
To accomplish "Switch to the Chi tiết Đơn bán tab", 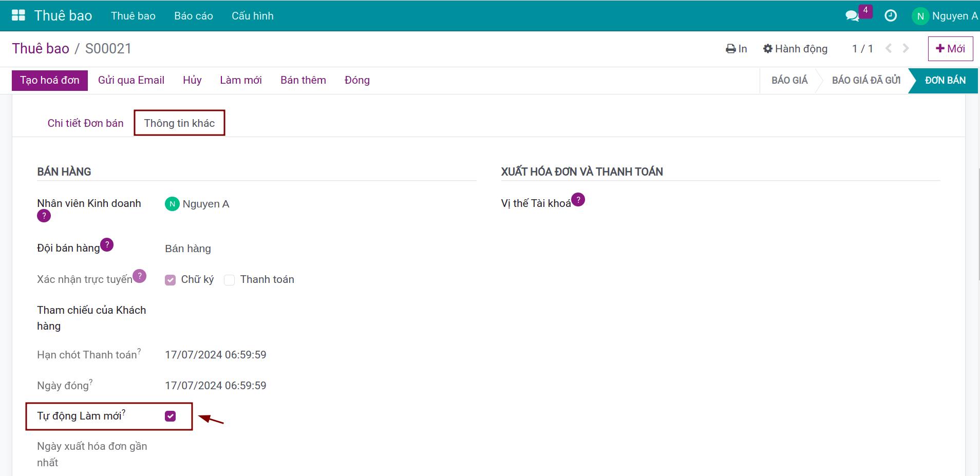I will [85, 123].
